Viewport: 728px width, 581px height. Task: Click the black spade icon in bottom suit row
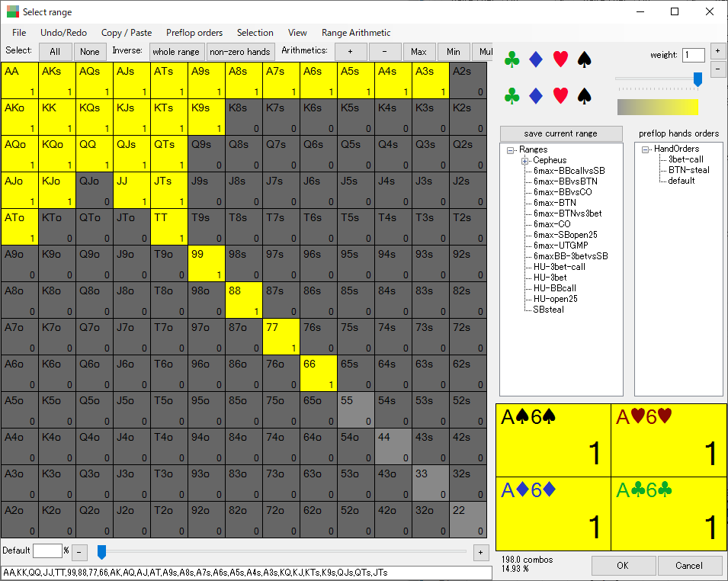(584, 95)
